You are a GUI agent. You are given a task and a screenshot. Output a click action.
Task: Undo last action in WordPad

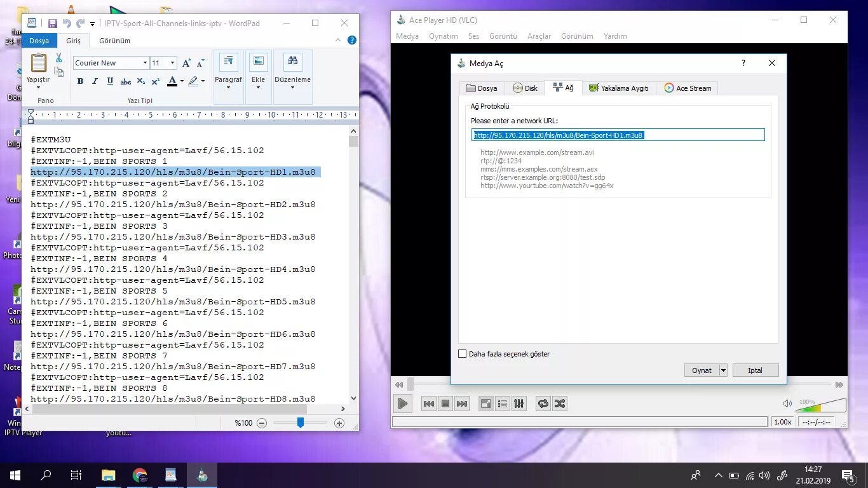(67, 24)
